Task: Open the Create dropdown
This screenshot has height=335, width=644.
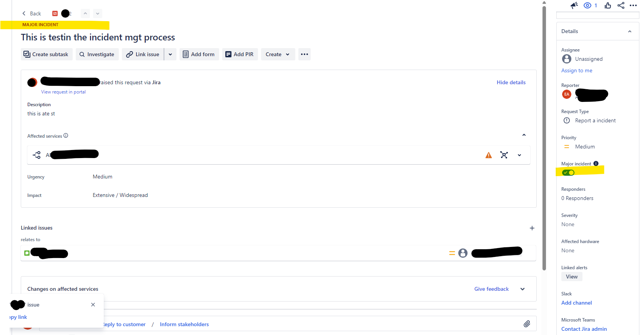Action: pyautogui.click(x=278, y=54)
